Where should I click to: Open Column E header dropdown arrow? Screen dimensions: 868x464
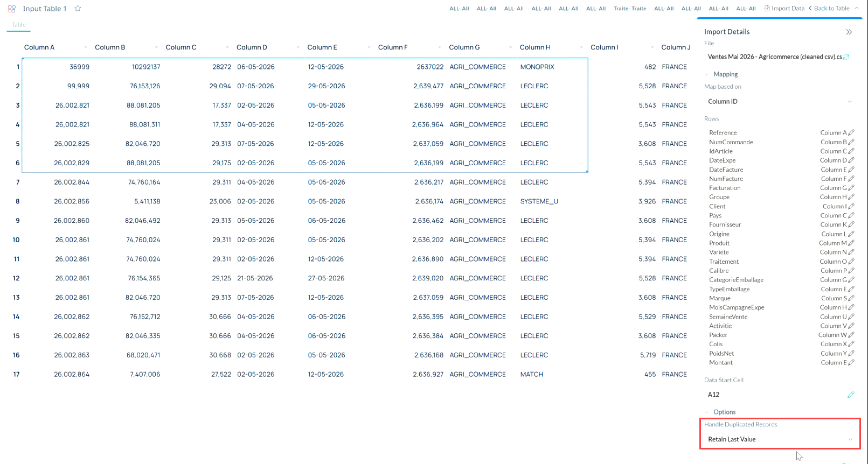point(369,47)
